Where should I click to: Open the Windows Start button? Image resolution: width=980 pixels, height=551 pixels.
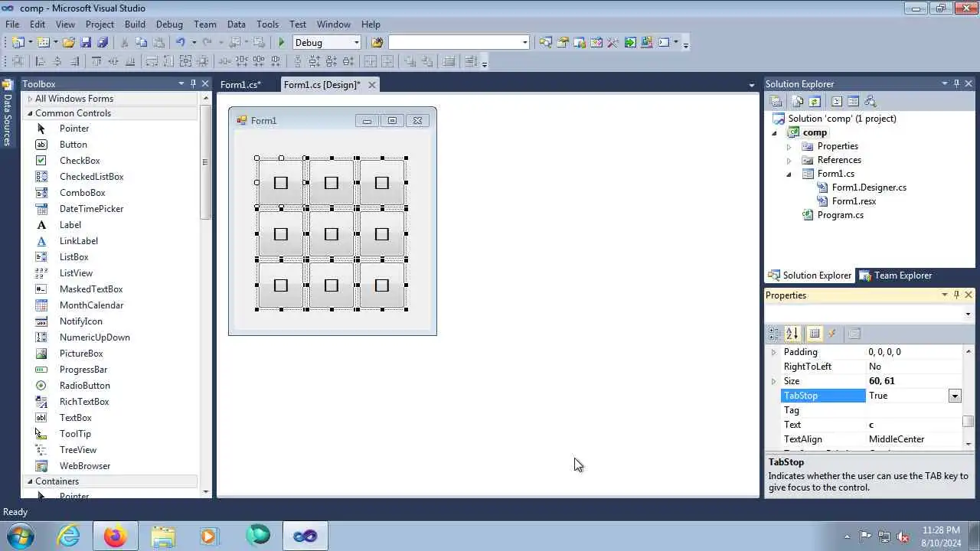pyautogui.click(x=21, y=536)
